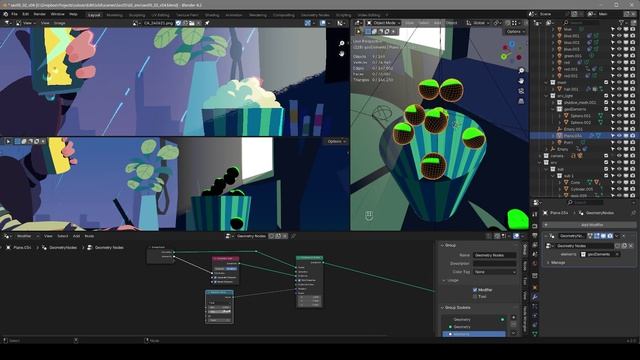The width and height of the screenshot is (640, 360).
Task: Click the pan hand icon in top image editor
Action: tap(342, 53)
